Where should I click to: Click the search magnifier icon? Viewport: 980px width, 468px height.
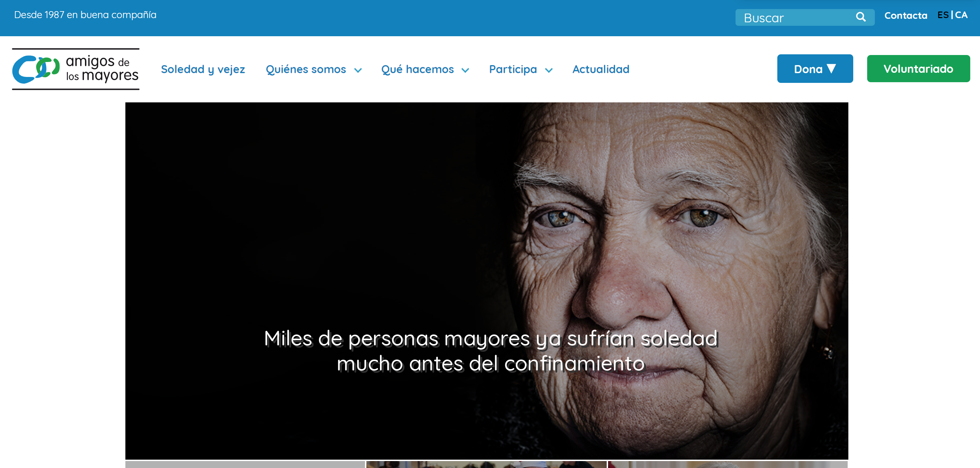[x=861, y=17]
